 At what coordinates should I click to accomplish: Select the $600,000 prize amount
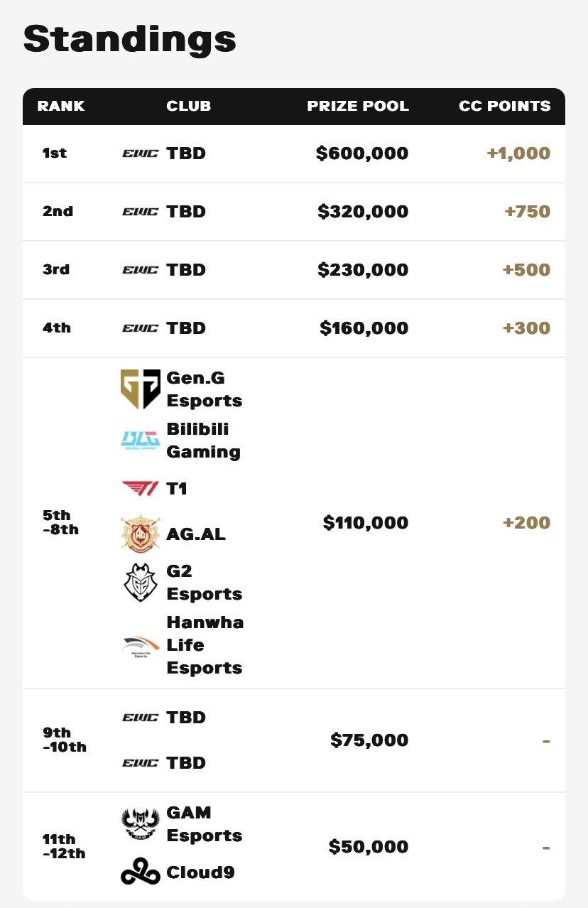(362, 153)
